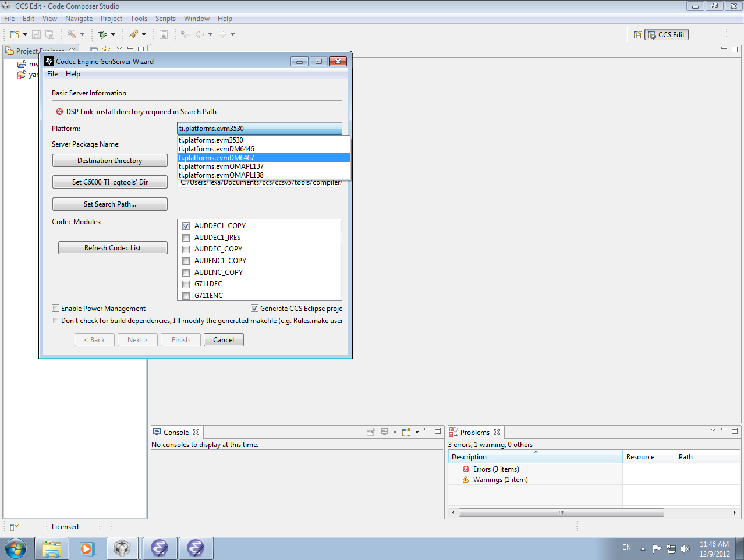Check the AUDENC_COPY codec
Image resolution: width=744 pixels, height=560 pixels.
tap(186, 272)
